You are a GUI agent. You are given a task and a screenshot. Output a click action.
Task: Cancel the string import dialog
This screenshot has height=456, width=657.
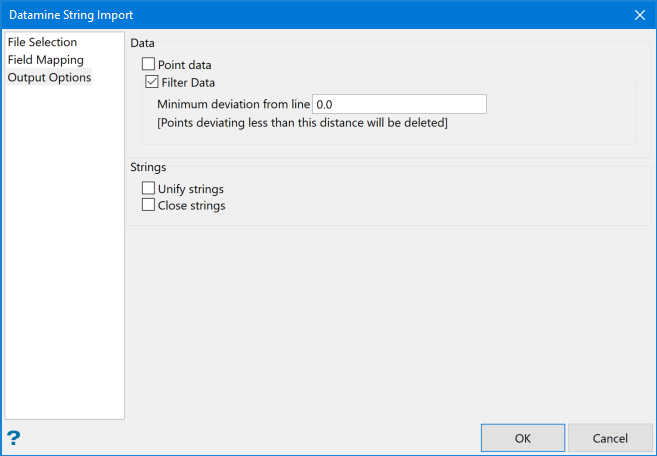pos(610,438)
